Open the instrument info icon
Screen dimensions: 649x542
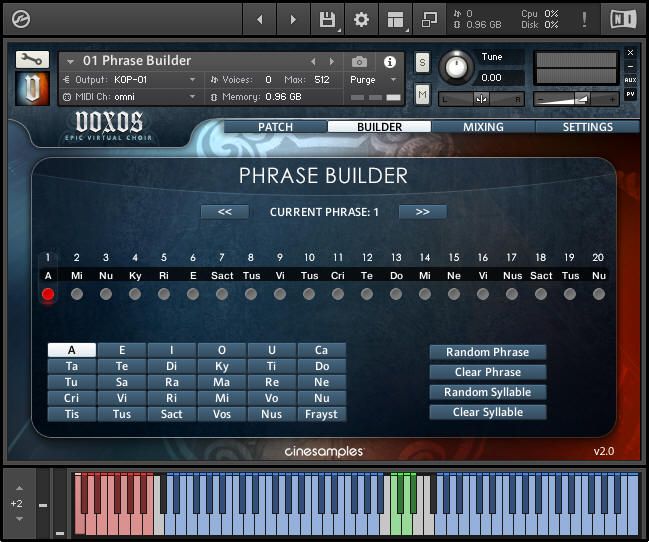click(390, 61)
